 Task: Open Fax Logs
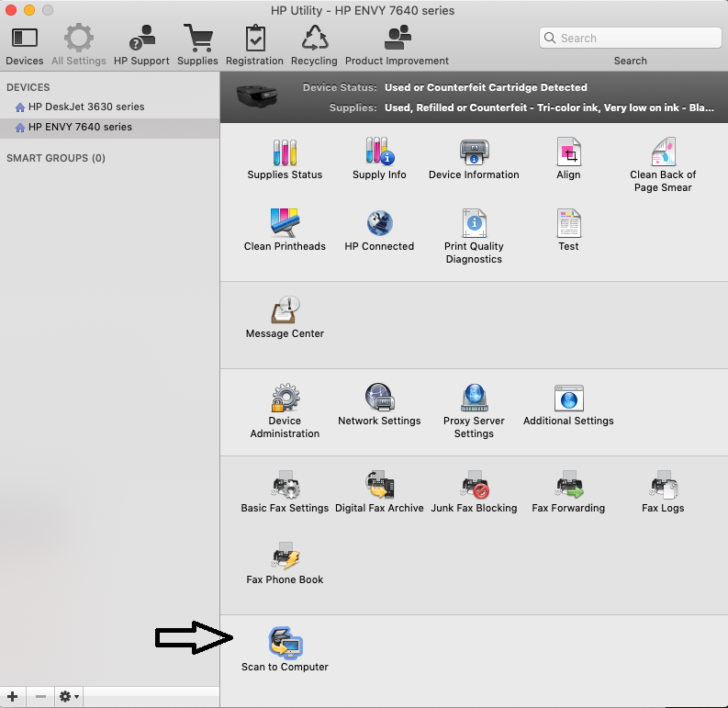coord(663,492)
